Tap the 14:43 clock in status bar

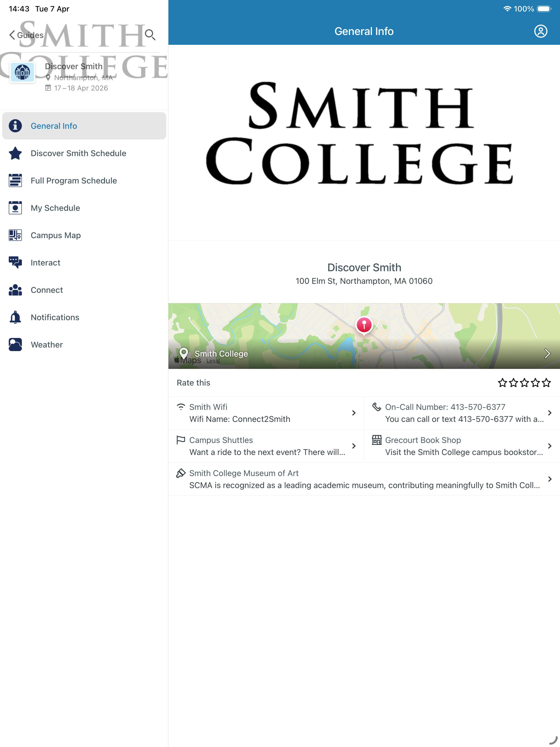tap(19, 9)
